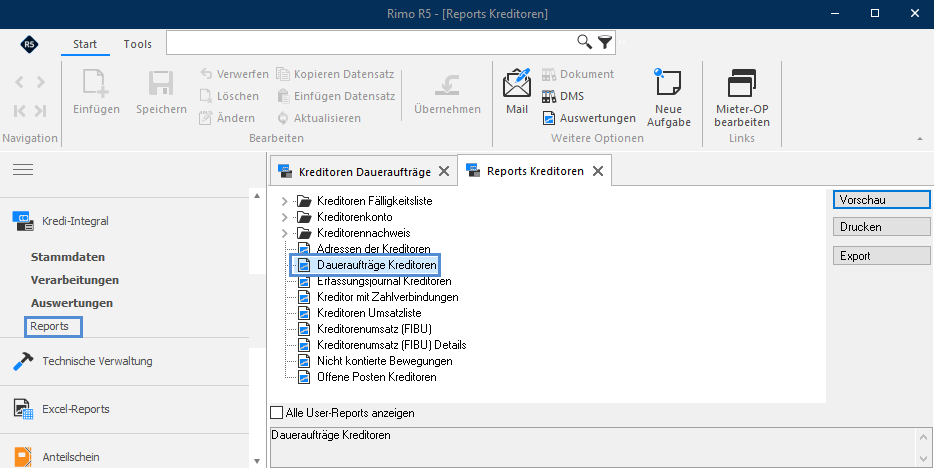The height and width of the screenshot is (468, 934).
Task: Expand the Kreditorenkonto folder
Action: 284,217
